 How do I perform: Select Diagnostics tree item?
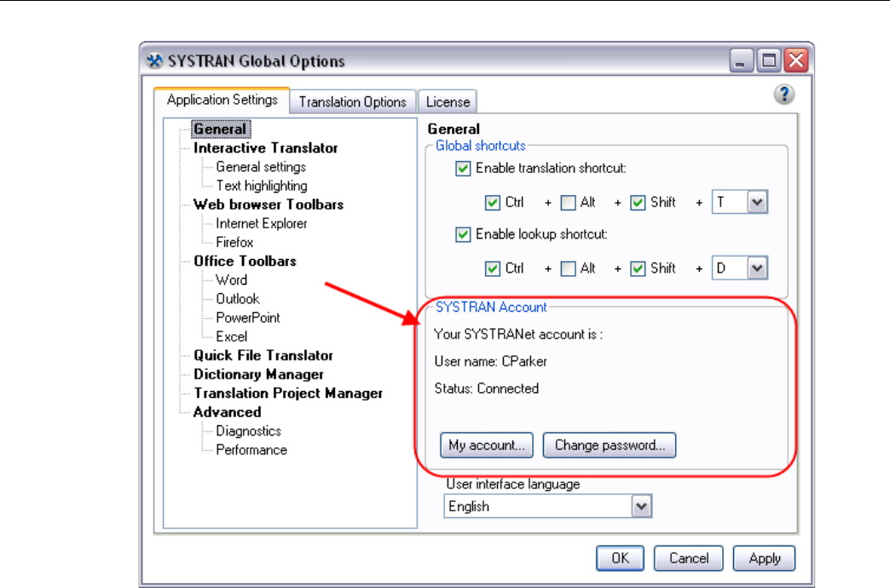pyautogui.click(x=248, y=431)
